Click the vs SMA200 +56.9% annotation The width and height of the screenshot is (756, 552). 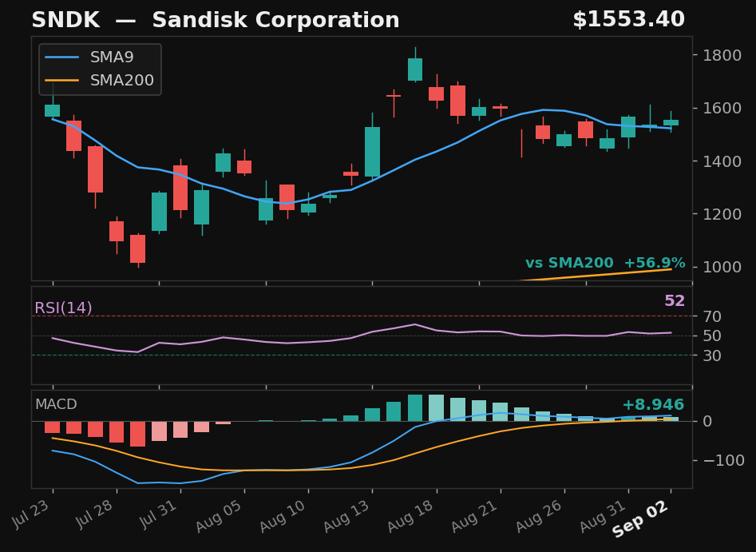pos(605,263)
